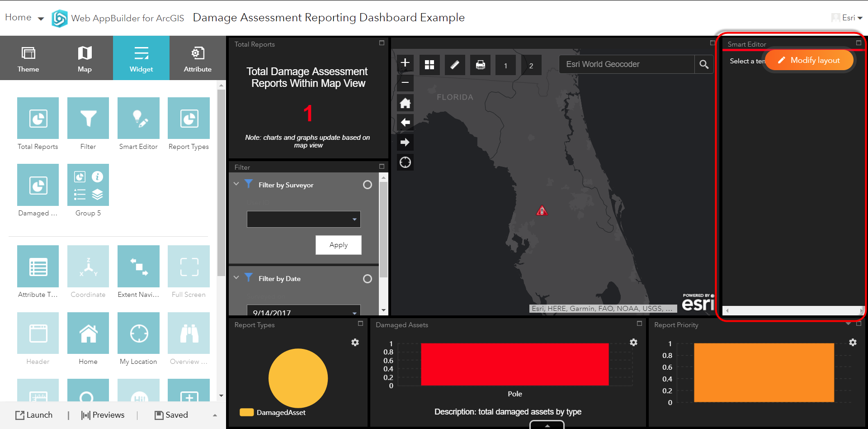Select the Full Screen widget

[x=189, y=266]
